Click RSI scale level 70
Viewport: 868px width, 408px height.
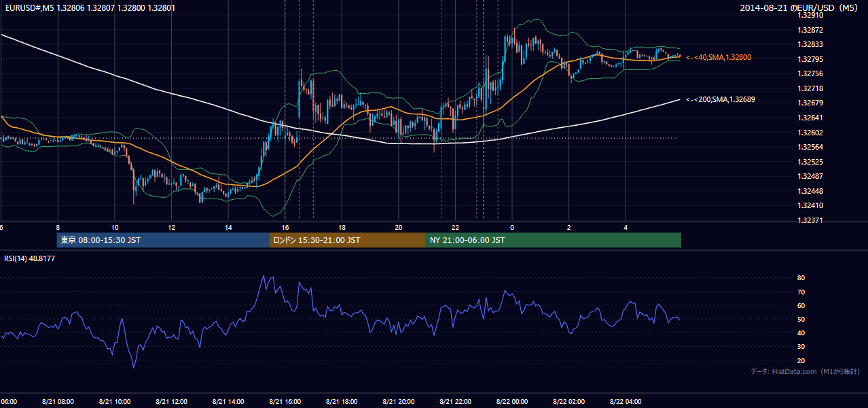click(x=801, y=292)
